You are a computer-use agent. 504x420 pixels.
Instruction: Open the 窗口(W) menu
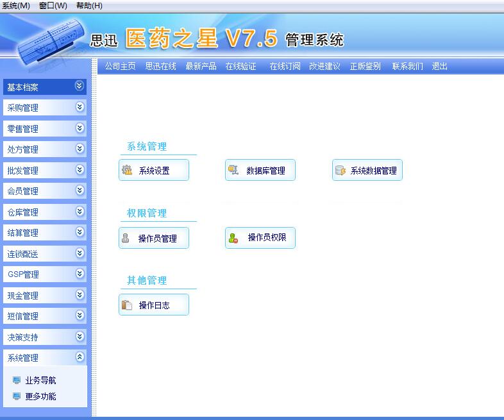[x=53, y=6]
